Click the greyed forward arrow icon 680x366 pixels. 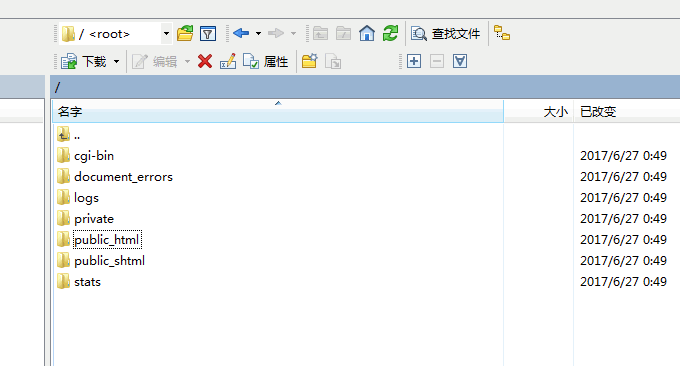(276, 33)
